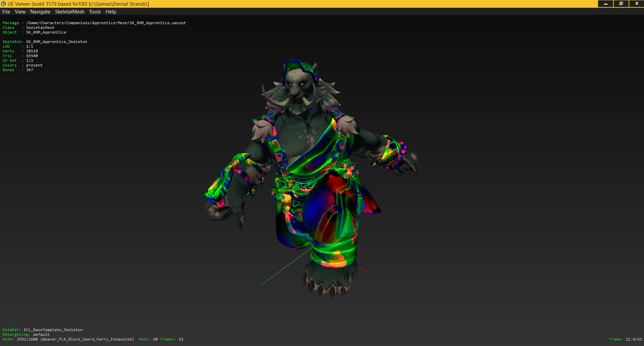The image size is (644, 346).
Task: Click the UV Set value 1/2
Action: coord(30,60)
